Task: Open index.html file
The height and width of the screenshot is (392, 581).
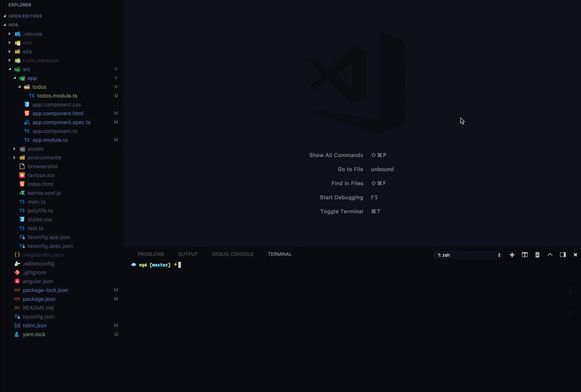Action: tap(40, 184)
